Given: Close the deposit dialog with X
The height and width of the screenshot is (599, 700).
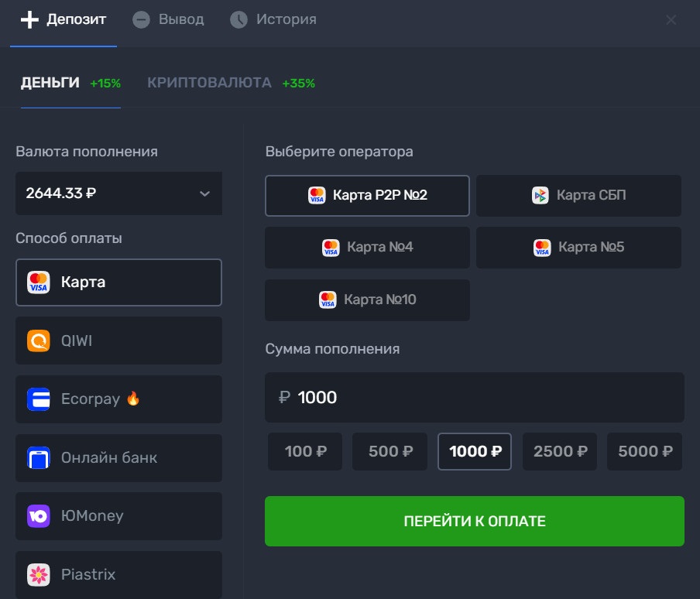Looking at the screenshot, I should [x=671, y=20].
